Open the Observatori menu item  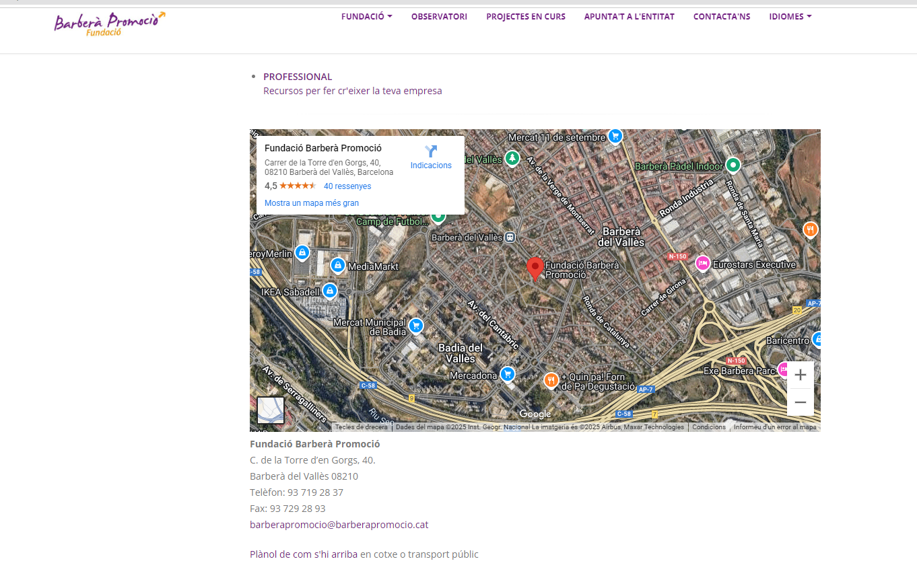(439, 17)
